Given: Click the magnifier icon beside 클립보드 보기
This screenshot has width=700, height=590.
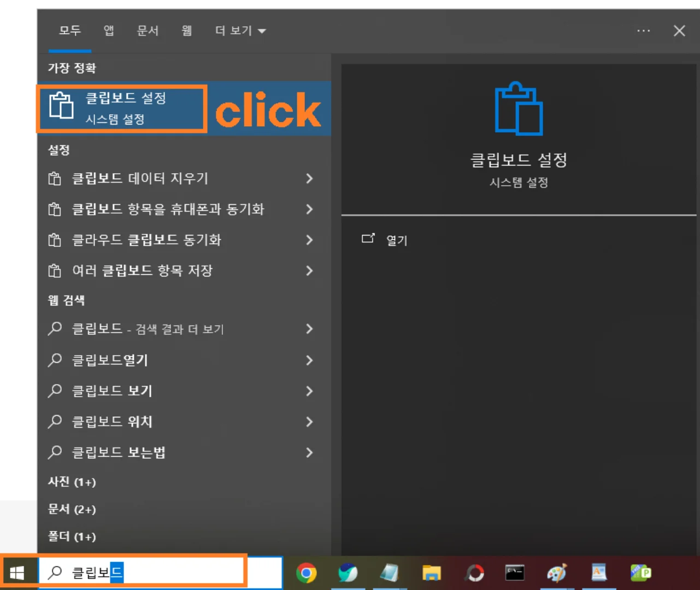Looking at the screenshot, I should [x=54, y=391].
